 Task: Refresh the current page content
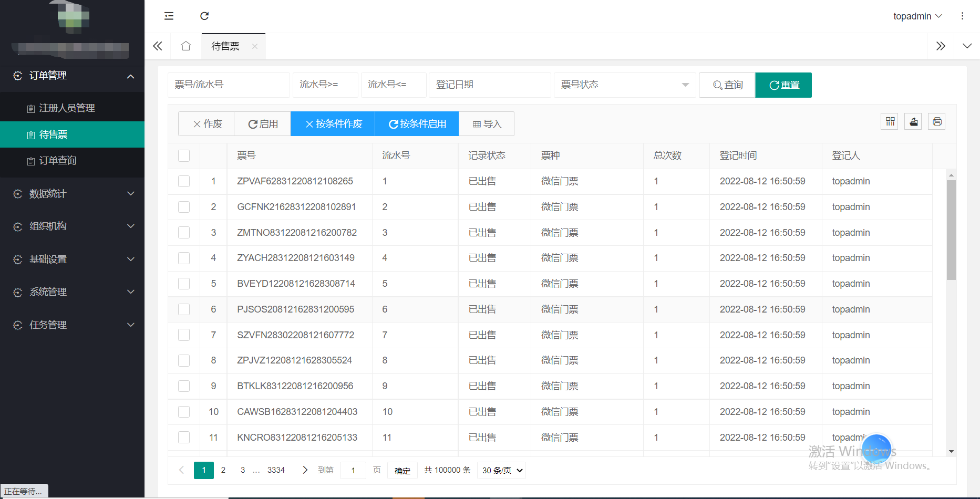(204, 16)
